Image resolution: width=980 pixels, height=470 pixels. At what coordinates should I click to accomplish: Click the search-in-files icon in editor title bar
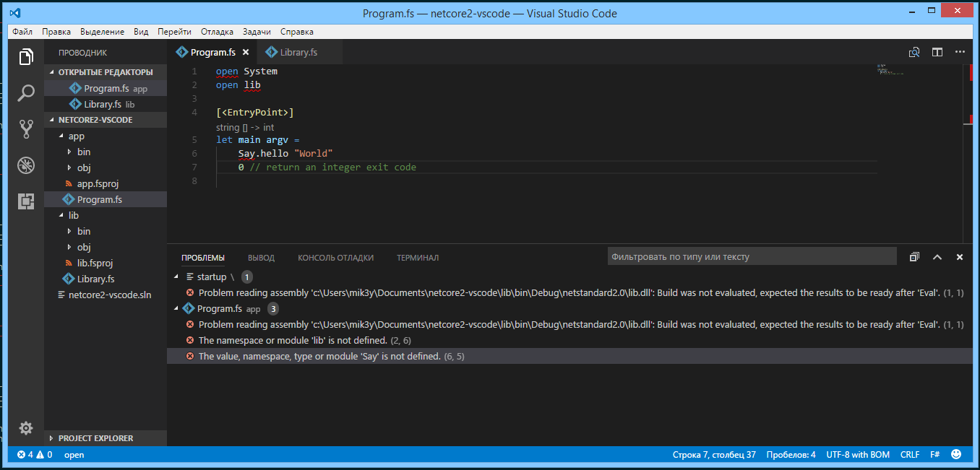point(914,52)
